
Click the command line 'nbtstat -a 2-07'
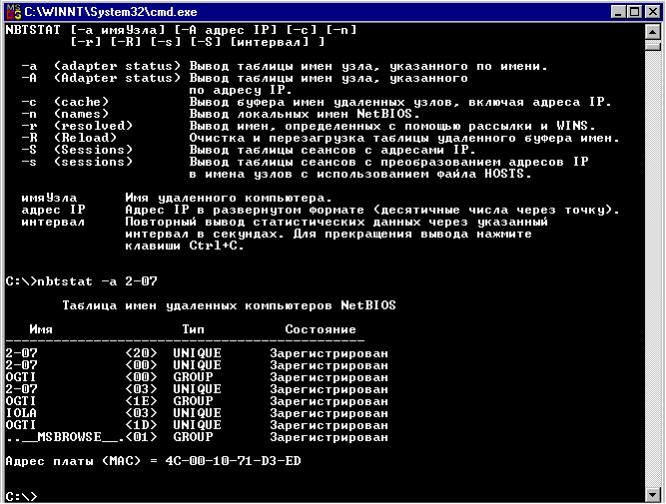click(97, 282)
